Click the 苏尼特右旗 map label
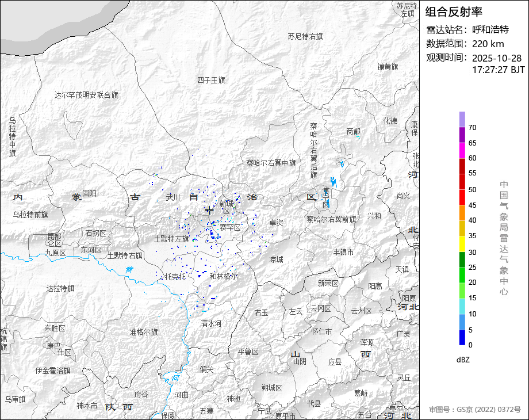 pyautogui.click(x=305, y=36)
